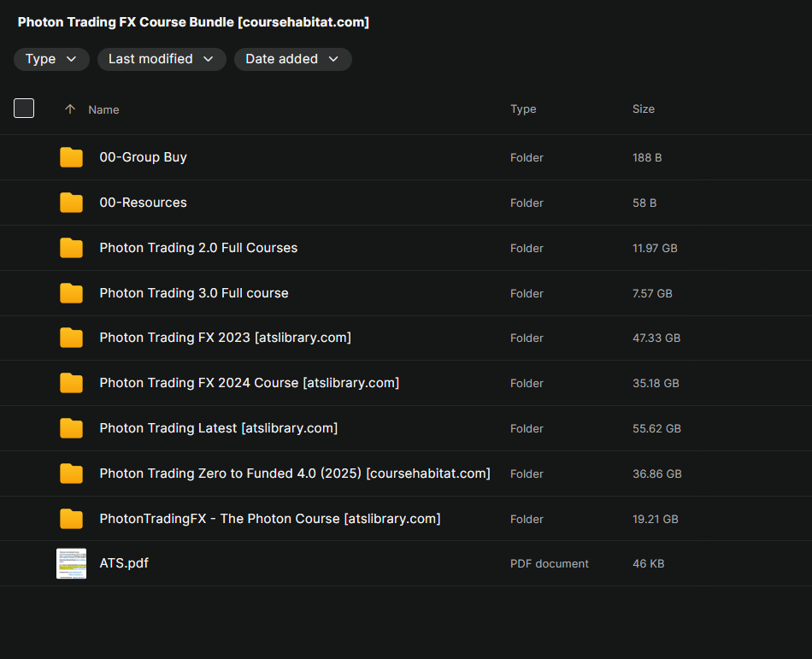The image size is (812, 659).
Task: Open Photon Trading Zero to Funded 4.0 (2025)
Action: 295,474
